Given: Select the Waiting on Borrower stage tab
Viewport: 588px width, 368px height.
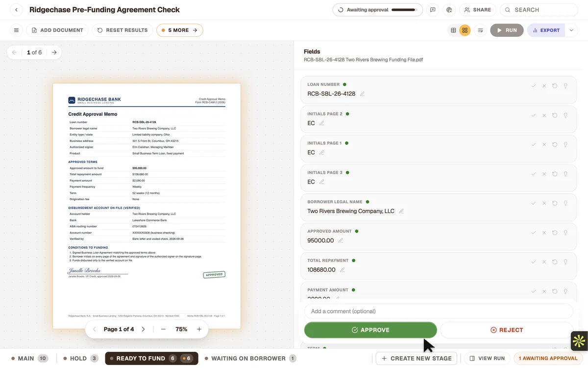Looking at the screenshot, I should [250, 359].
